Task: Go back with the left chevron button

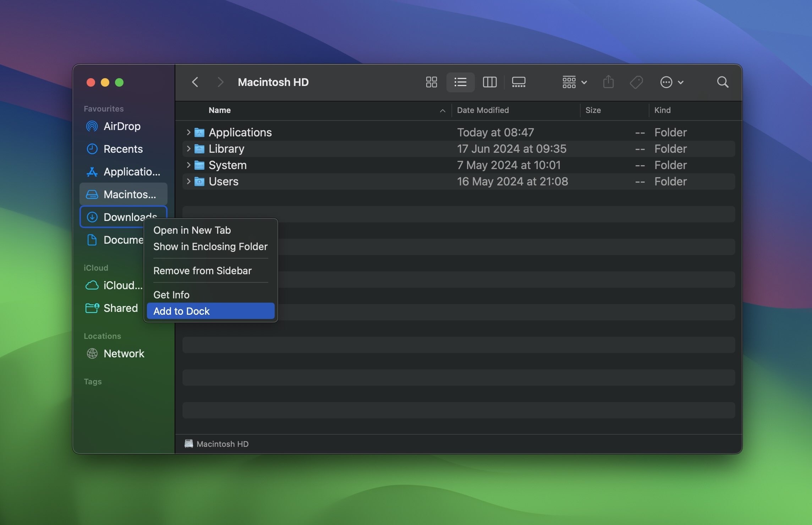Action: click(x=195, y=82)
